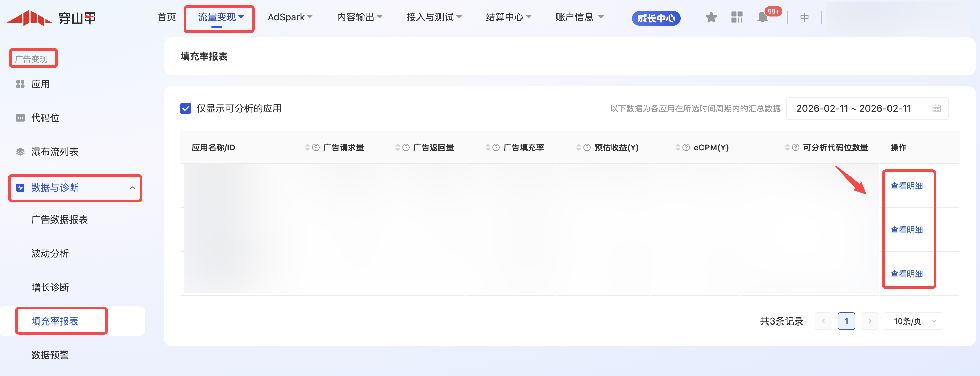This screenshot has width=980, height=376.
Task: Open the 结算中心 dropdown menu
Action: point(508,17)
